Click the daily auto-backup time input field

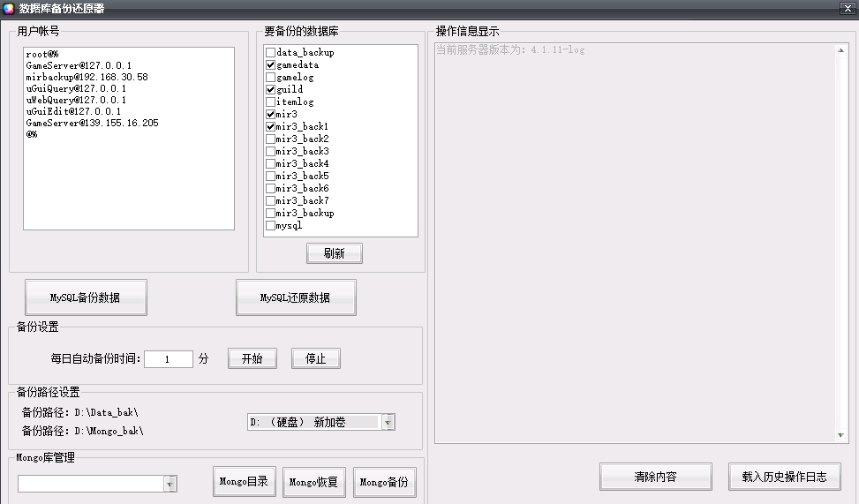(x=168, y=359)
